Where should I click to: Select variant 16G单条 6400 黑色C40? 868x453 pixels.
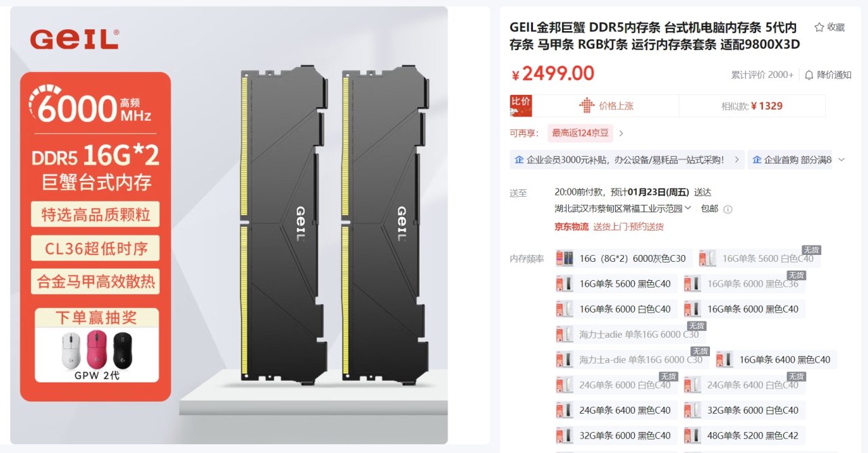[776, 359]
